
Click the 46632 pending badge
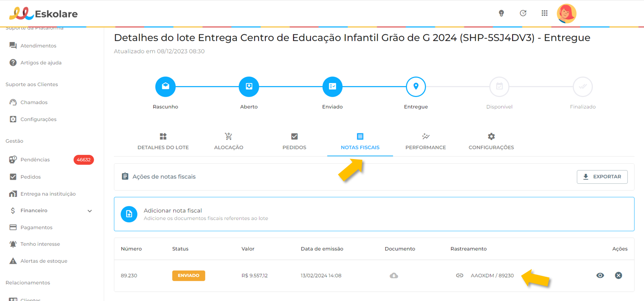(x=84, y=160)
